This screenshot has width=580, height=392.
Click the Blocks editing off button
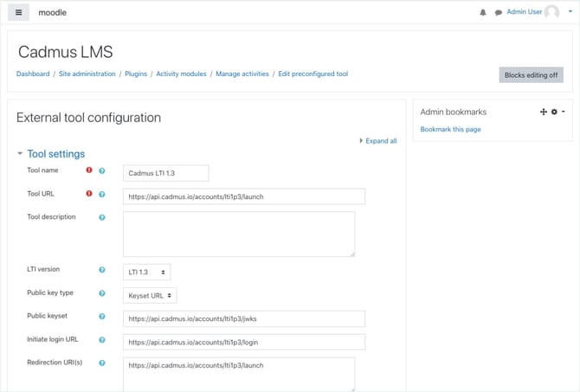[x=531, y=75]
